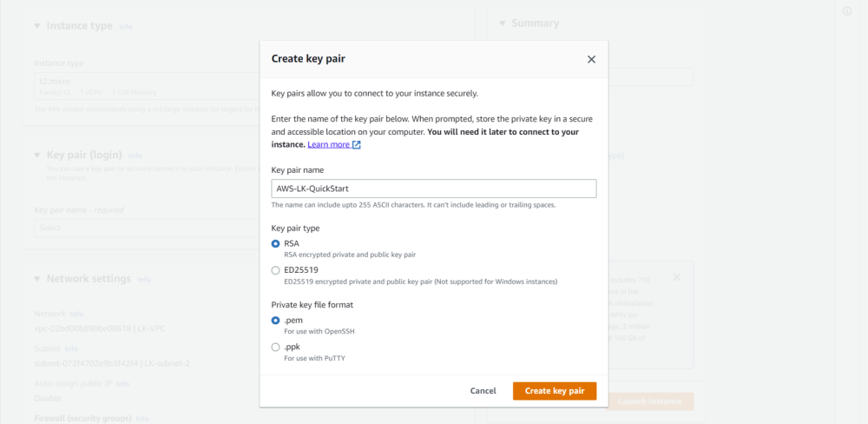Image resolution: width=868 pixels, height=424 pixels.
Task: Collapse the Network settings section
Action: tap(37, 279)
